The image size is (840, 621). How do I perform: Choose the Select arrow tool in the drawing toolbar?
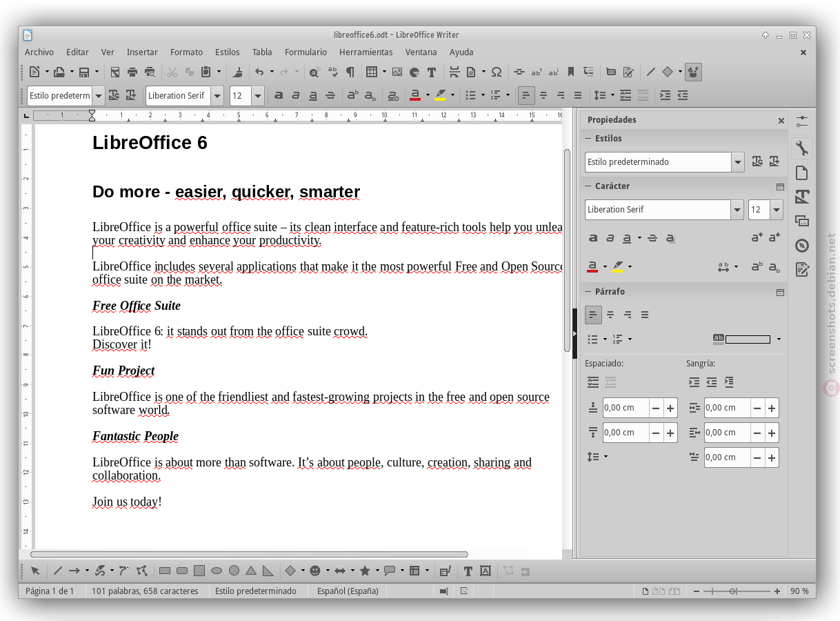(x=35, y=571)
